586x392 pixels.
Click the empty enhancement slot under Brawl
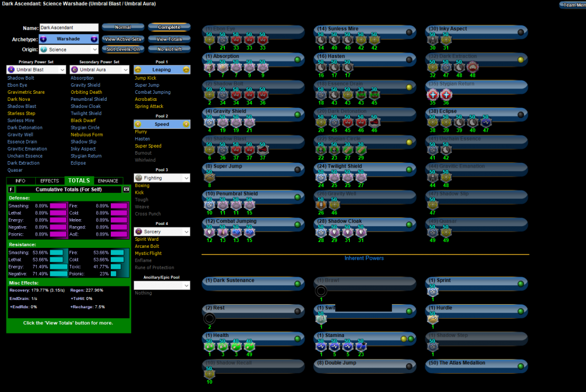pos(321,291)
